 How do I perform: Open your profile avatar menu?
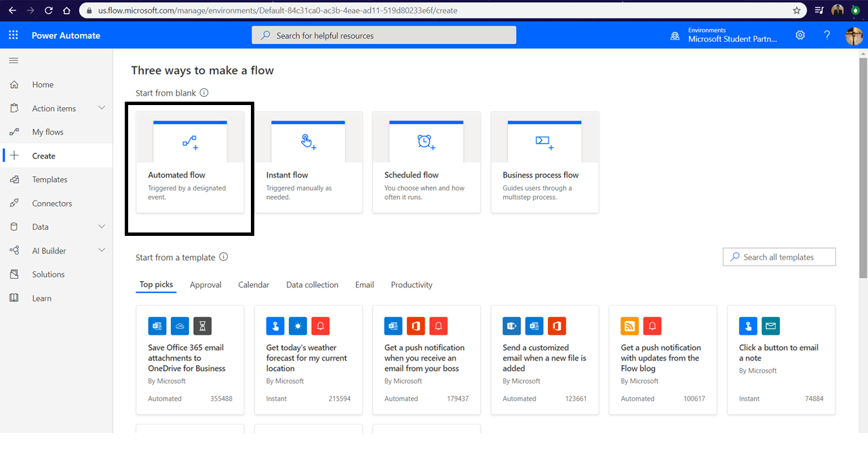pos(853,35)
